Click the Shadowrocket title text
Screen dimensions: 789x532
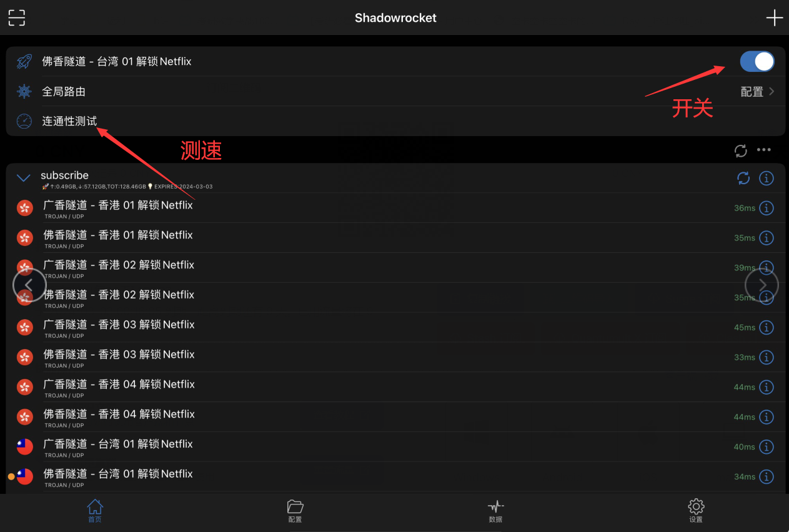click(395, 17)
